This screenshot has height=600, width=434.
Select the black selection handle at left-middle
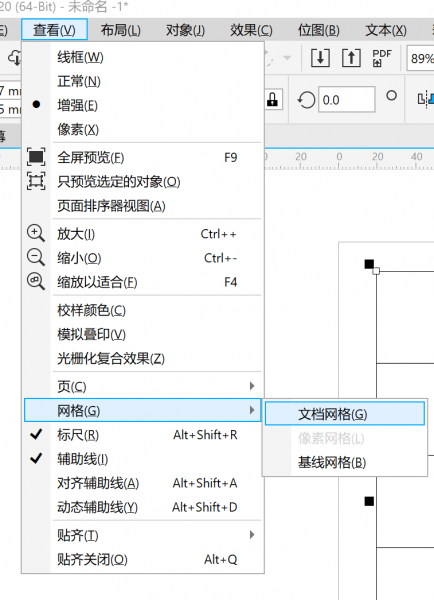click(369, 501)
